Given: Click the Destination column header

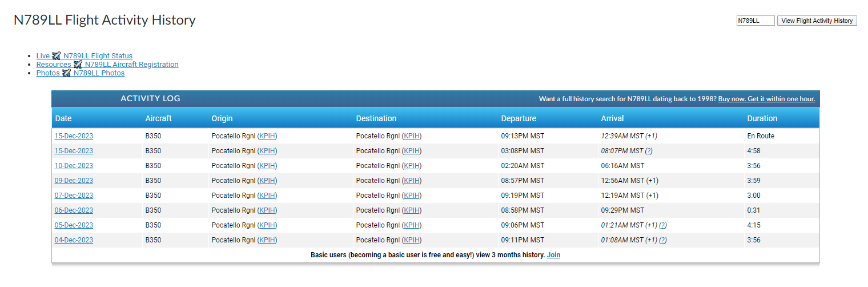Looking at the screenshot, I should (x=376, y=118).
